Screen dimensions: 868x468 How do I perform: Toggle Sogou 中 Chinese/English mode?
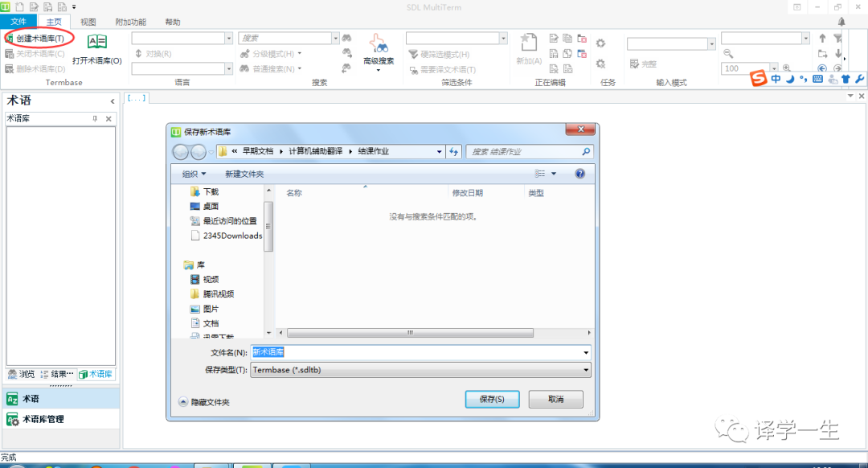point(776,79)
